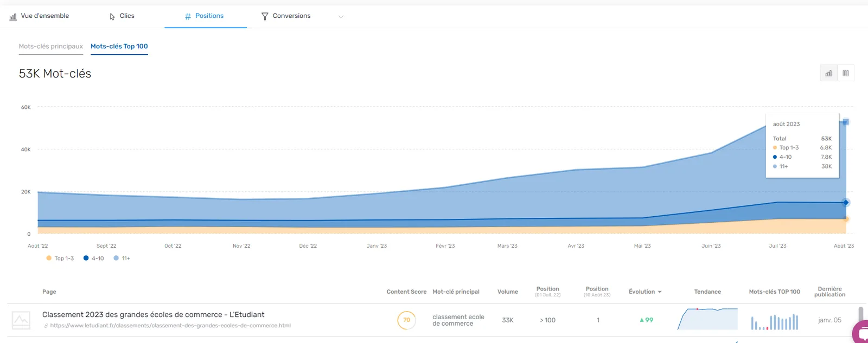The image size is (868, 343).
Task: Click the Mot-clé principal column header
Action: click(456, 292)
